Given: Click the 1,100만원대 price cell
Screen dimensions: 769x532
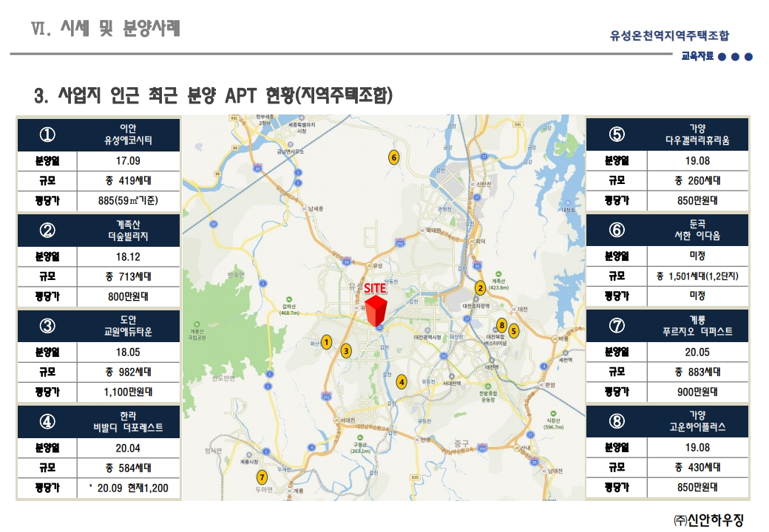Looking at the screenshot, I should click(x=128, y=392).
